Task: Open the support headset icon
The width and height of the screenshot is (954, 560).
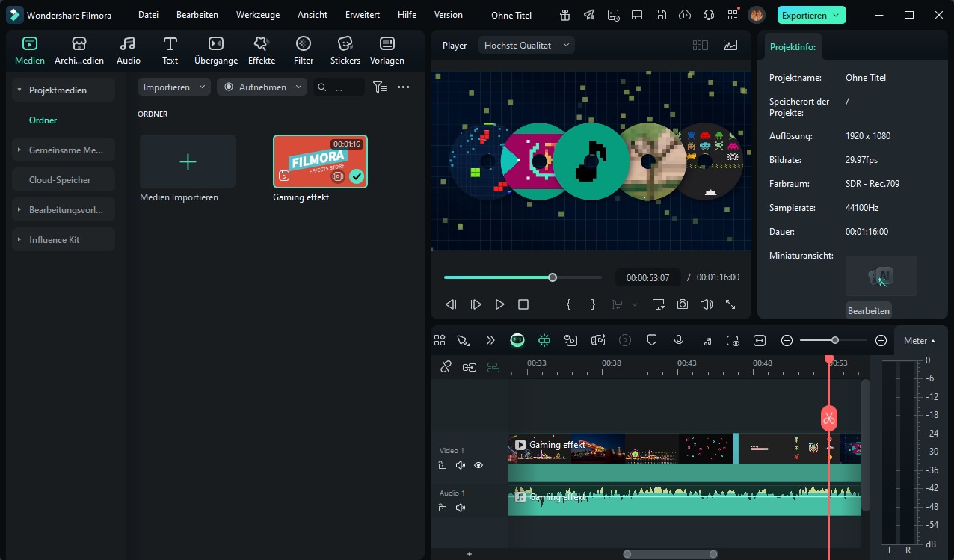Action: click(x=708, y=15)
